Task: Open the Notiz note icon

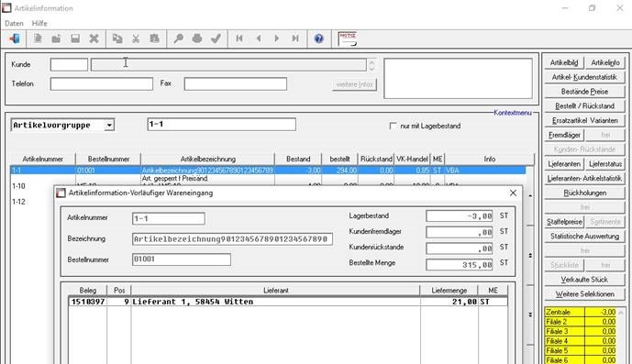Action: (x=348, y=39)
